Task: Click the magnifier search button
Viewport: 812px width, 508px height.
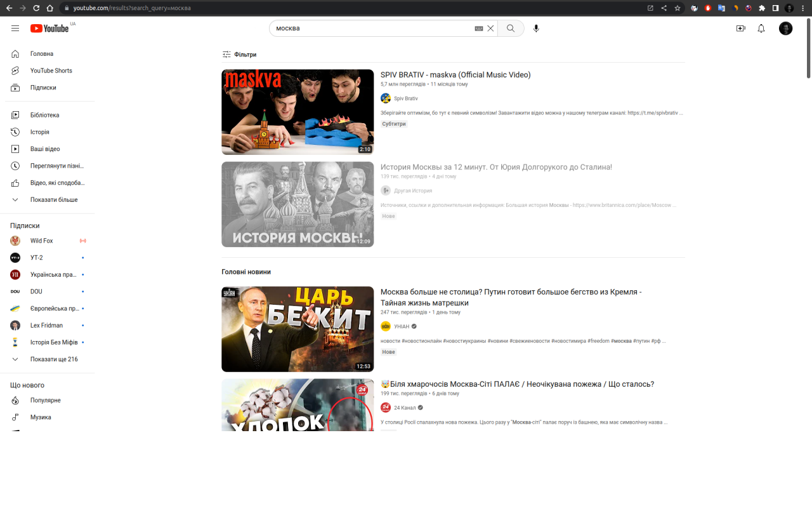Action: (x=511, y=29)
